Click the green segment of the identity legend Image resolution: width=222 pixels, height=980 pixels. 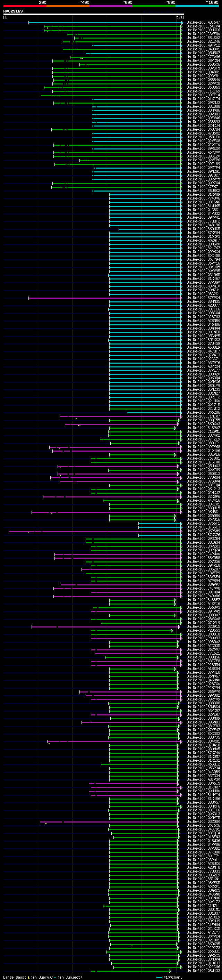click(x=154, y=6)
